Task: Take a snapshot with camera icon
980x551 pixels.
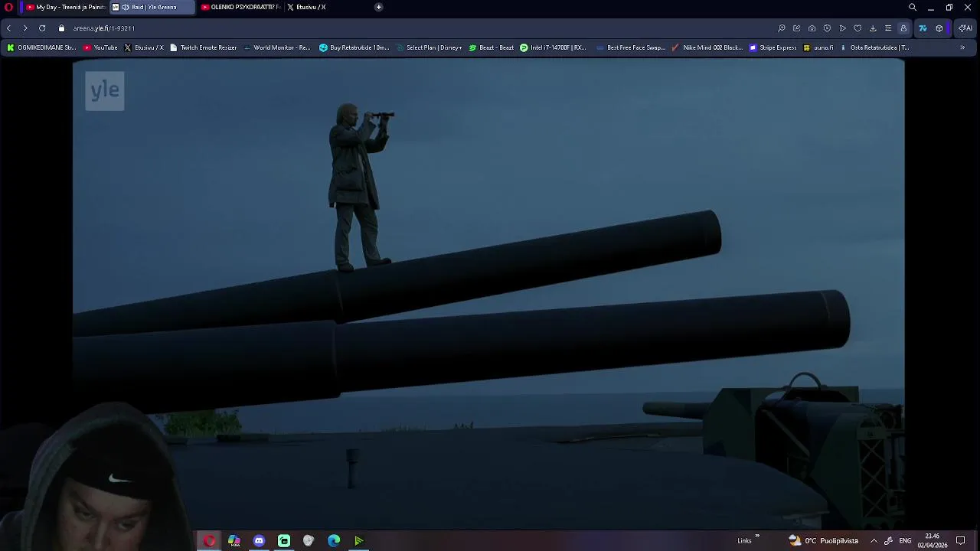Action: (812, 28)
